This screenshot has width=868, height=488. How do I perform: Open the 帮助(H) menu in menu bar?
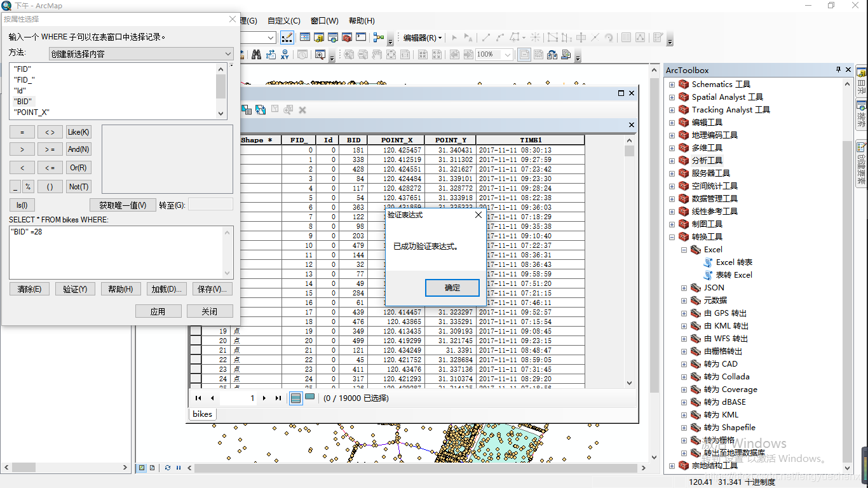coord(362,21)
